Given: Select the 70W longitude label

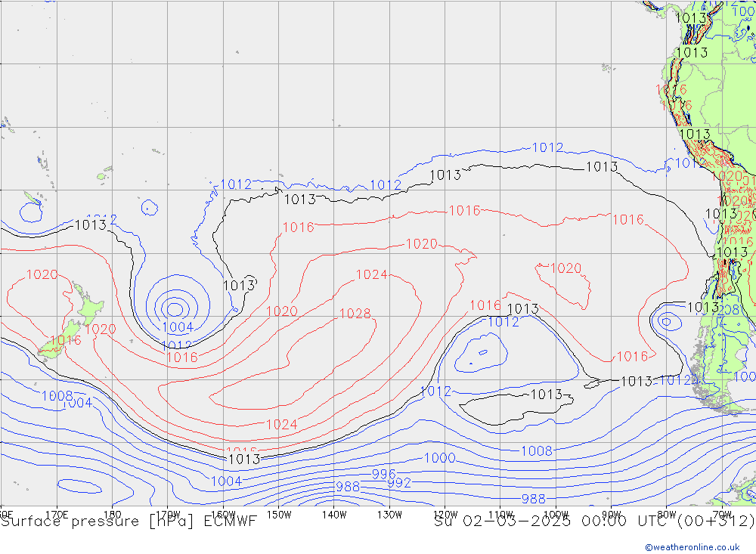Looking at the screenshot, I should [722, 513].
